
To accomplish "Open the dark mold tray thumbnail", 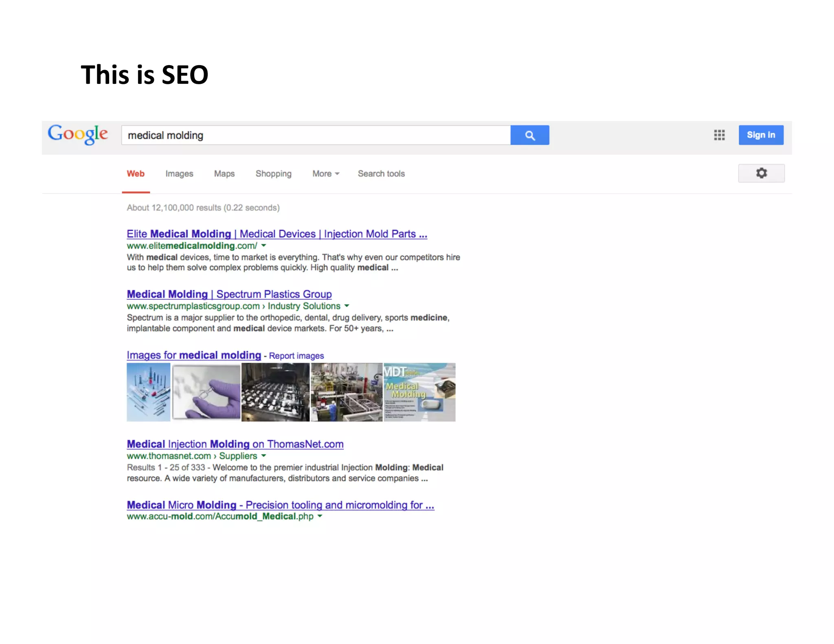I will click(276, 392).
